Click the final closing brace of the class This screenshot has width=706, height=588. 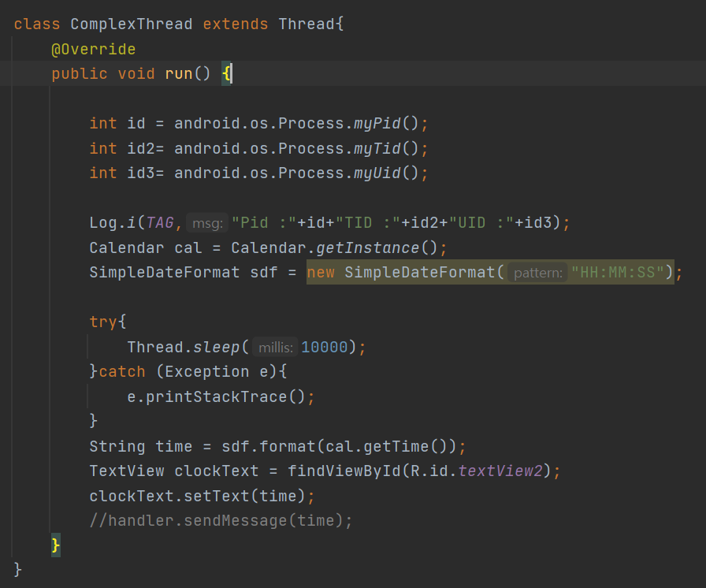click(17, 570)
